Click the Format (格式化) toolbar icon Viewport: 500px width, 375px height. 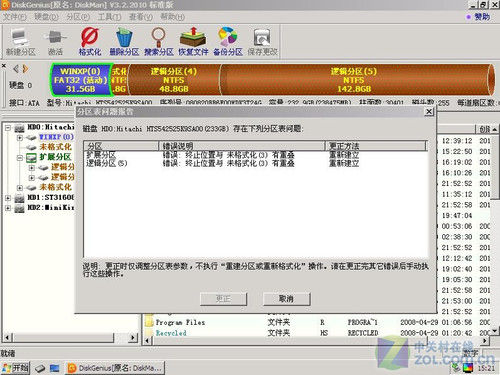tap(90, 42)
